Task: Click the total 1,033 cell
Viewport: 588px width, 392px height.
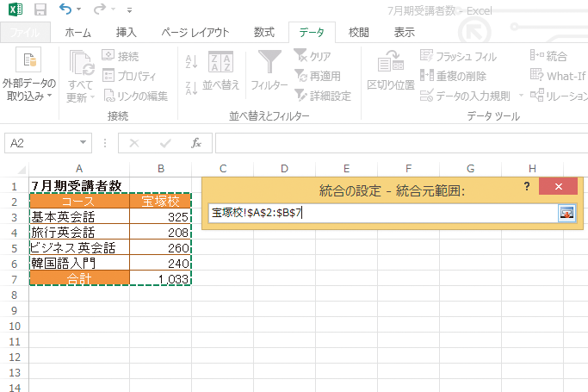Action: point(160,279)
